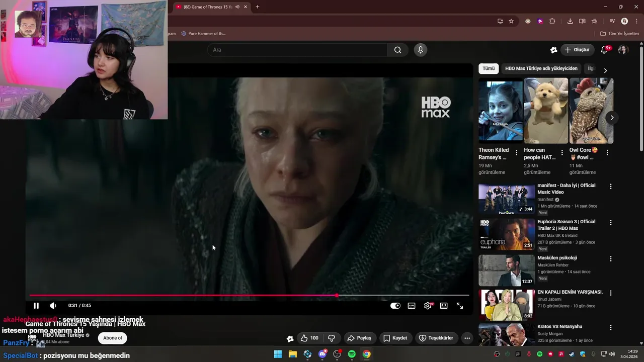Open YouTube notifications bell
This screenshot has height=362, width=644.
pos(604,50)
